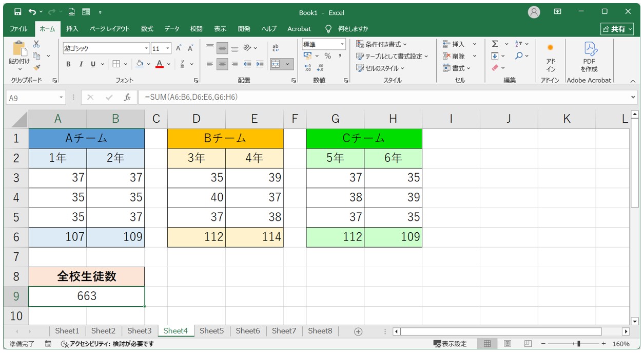Open Conditional Formatting (条件付き書式) dropdown
644x353 pixels.
381,44
